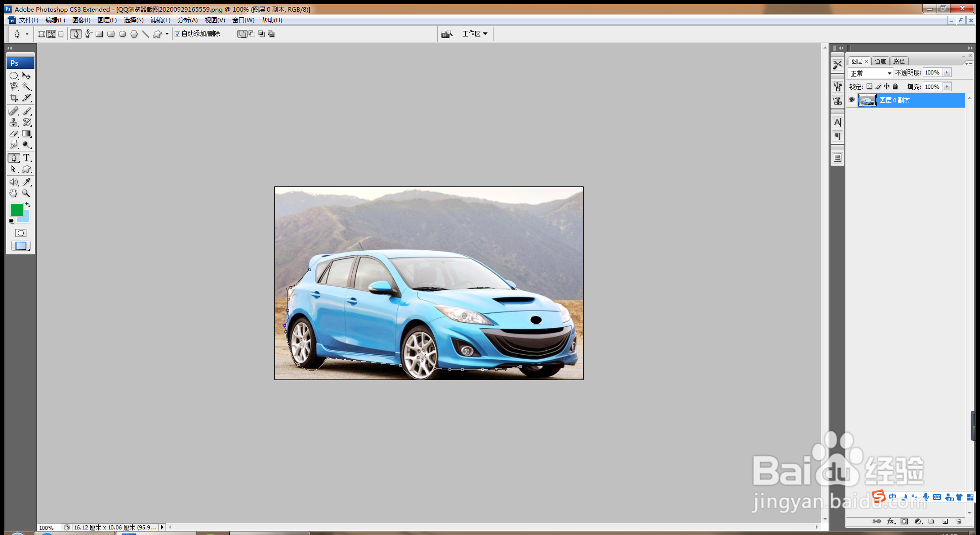Choose Ellipse shape in options bar

(123, 34)
